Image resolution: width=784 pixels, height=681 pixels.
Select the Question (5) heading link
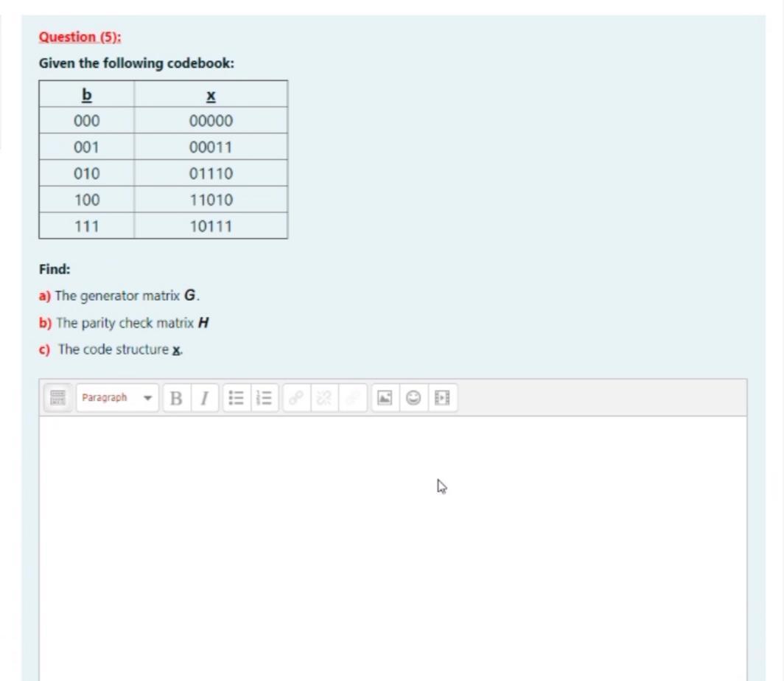pyautogui.click(x=80, y=36)
